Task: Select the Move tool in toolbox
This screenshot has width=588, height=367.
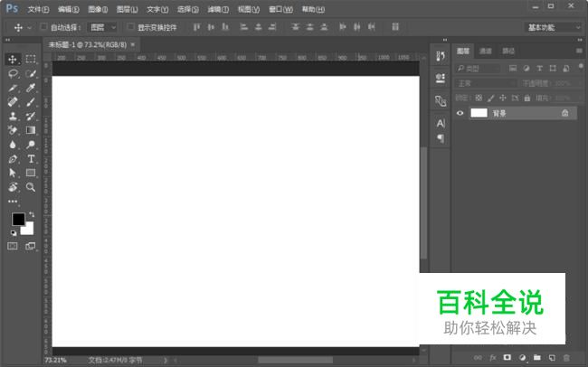Action: [x=13, y=59]
